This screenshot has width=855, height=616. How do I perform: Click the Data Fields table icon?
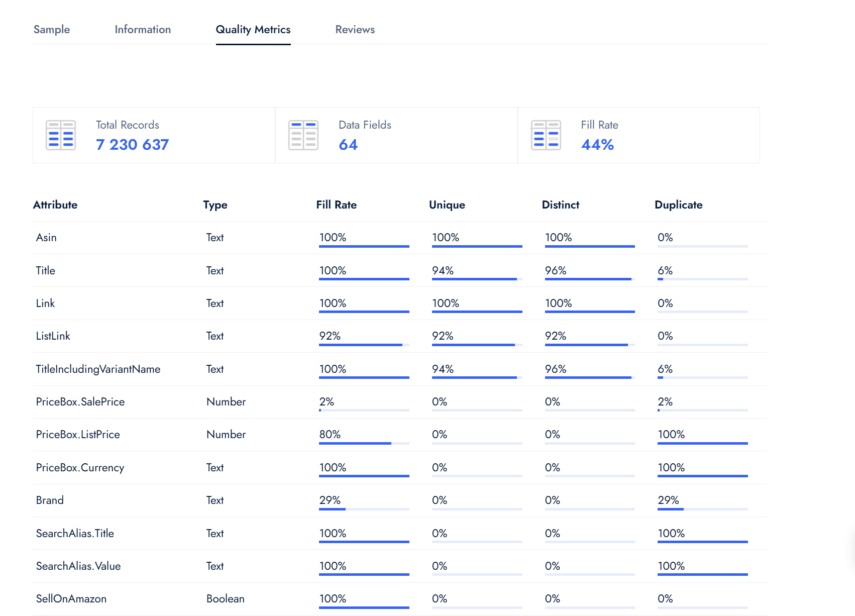tap(303, 135)
